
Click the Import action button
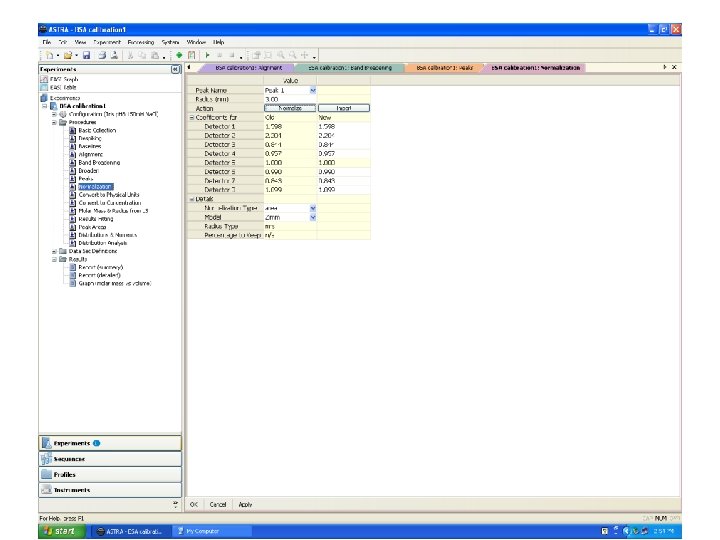click(344, 108)
